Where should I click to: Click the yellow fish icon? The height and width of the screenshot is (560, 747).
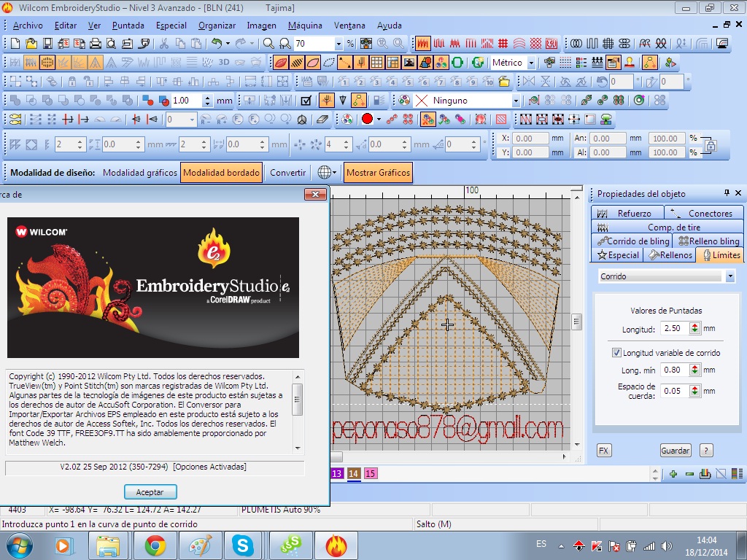pyautogui.click(x=15, y=119)
